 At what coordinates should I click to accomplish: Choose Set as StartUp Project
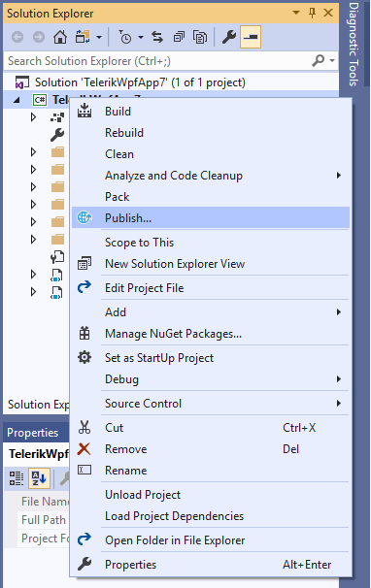coord(211,358)
